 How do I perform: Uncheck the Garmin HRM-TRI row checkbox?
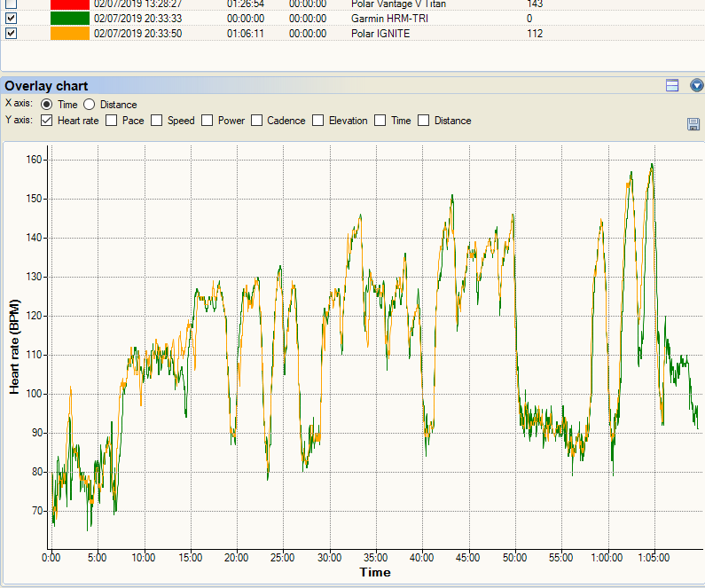click(x=12, y=19)
